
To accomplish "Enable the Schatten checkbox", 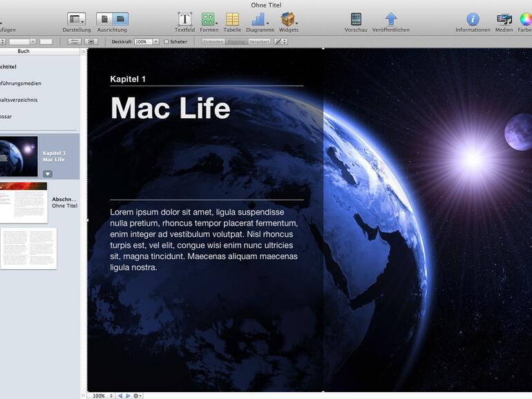I will (167, 42).
